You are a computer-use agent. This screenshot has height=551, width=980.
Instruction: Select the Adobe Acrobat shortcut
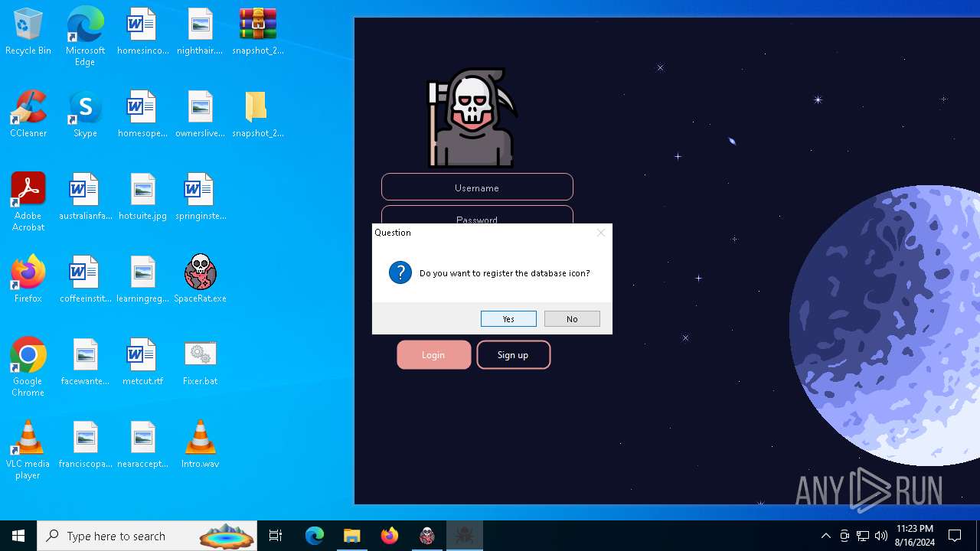click(28, 203)
